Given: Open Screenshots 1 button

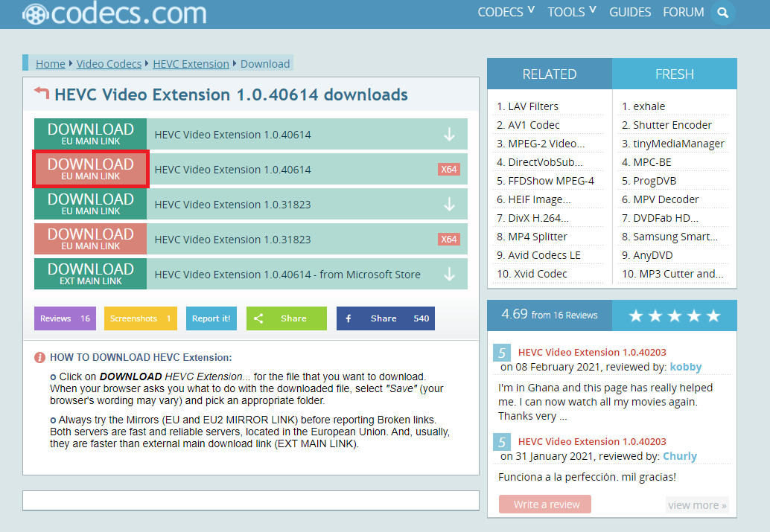Looking at the screenshot, I should (141, 318).
